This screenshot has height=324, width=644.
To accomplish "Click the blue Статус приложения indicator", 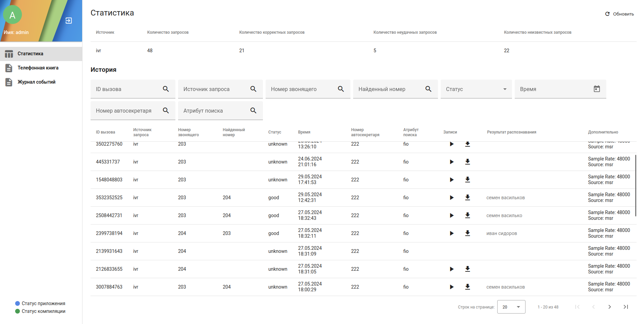I will pos(18,303).
